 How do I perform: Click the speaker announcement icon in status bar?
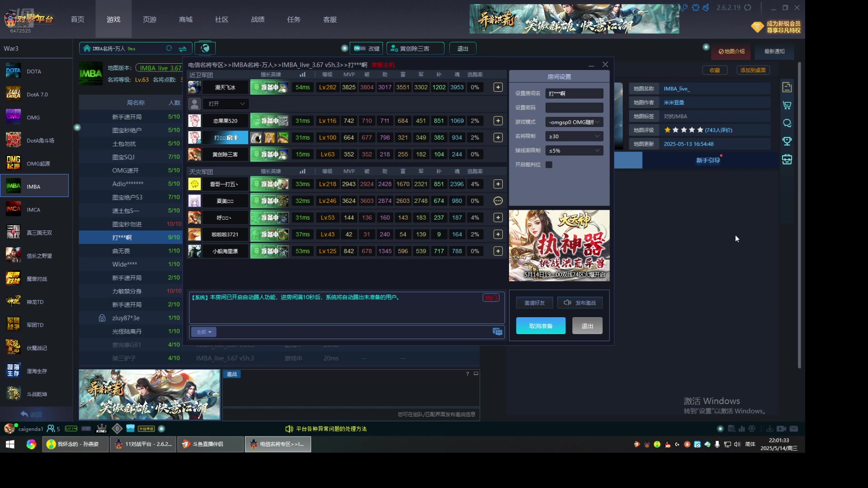(289, 429)
